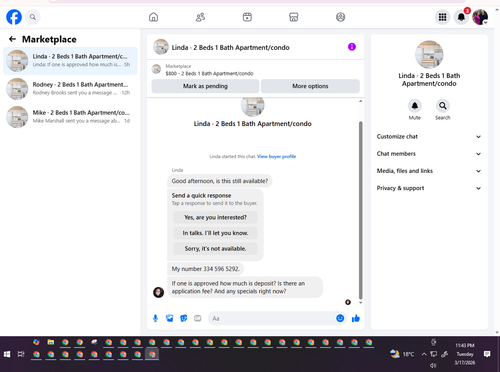Open the Facebook logo home link
Viewport: 500px width, 372px height.
pos(14,17)
